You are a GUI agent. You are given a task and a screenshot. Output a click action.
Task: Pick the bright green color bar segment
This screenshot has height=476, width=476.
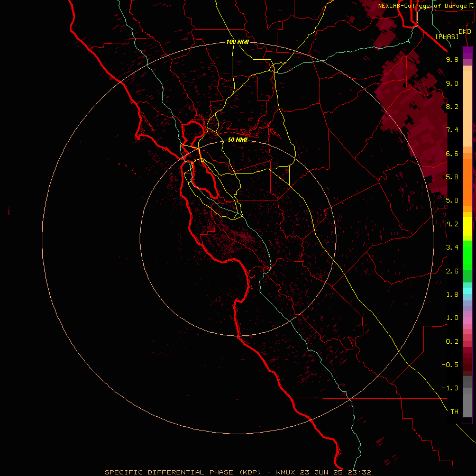pos(467,257)
